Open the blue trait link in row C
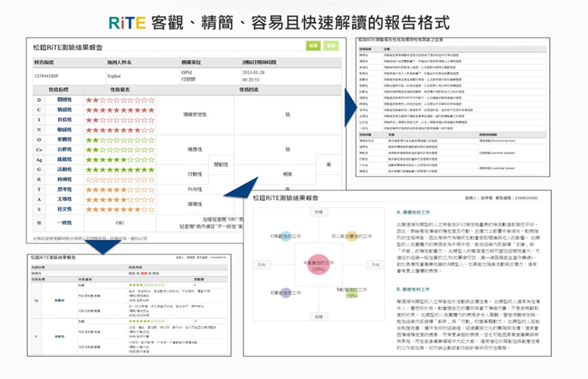Viewport: 588px width, 379px height. pyautogui.click(x=65, y=110)
